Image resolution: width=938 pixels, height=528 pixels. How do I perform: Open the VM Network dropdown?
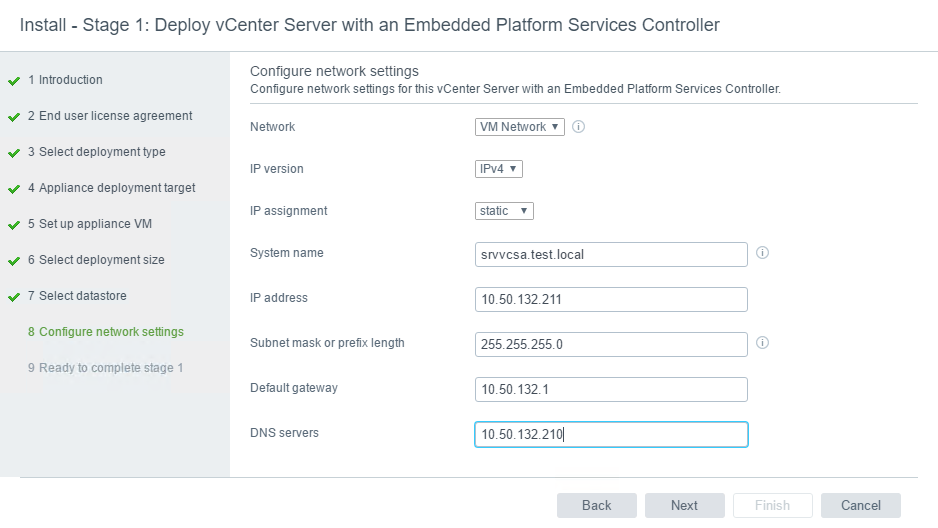click(x=520, y=127)
